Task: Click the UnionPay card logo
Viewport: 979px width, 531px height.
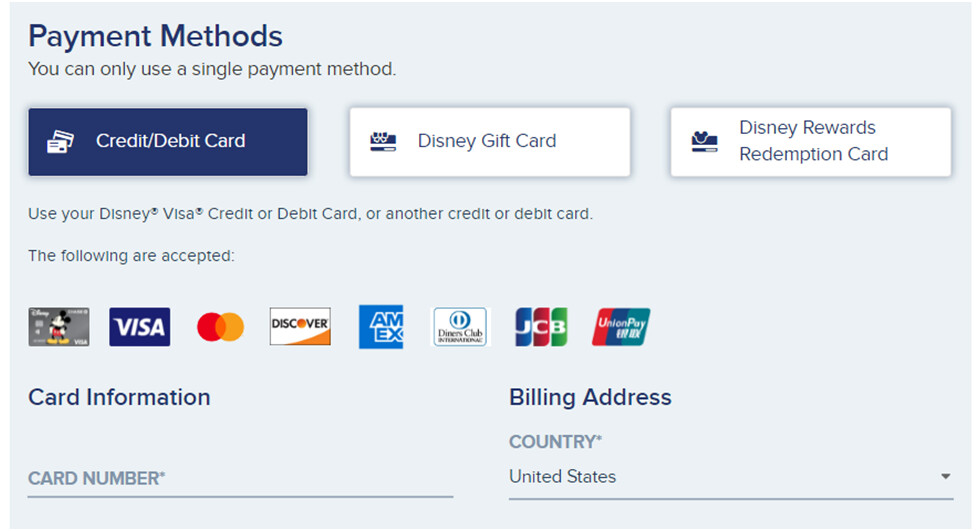Action: click(x=621, y=327)
